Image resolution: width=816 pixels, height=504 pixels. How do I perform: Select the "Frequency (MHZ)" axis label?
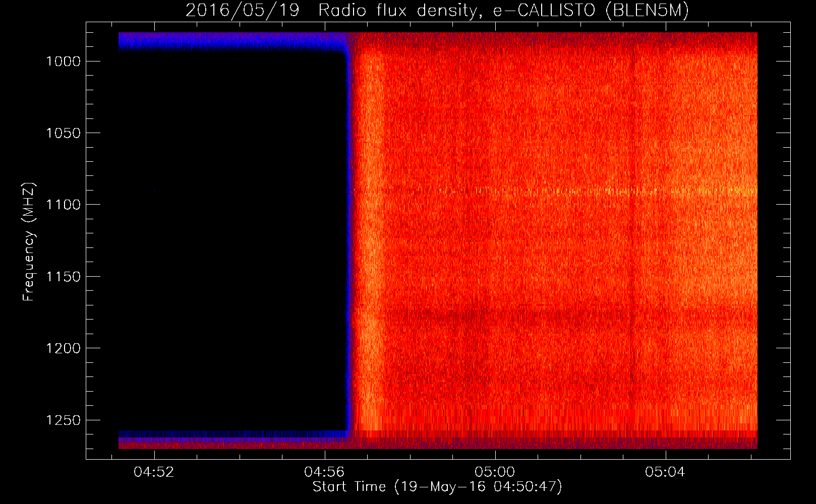pos(29,242)
